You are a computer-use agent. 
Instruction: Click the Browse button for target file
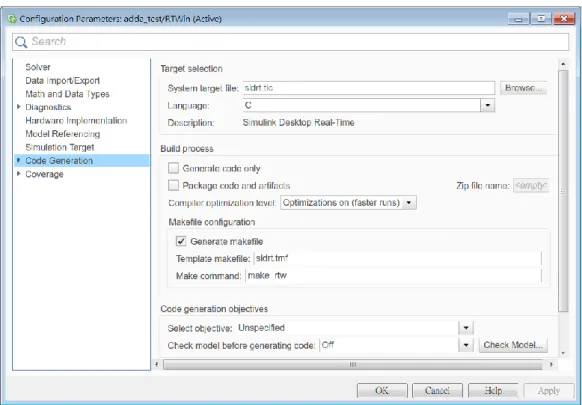click(523, 88)
